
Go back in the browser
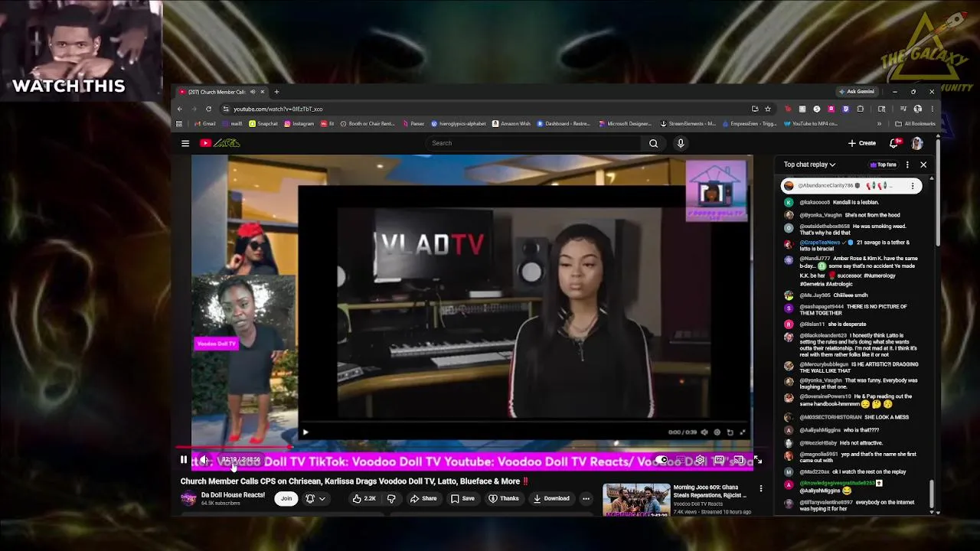(x=180, y=109)
